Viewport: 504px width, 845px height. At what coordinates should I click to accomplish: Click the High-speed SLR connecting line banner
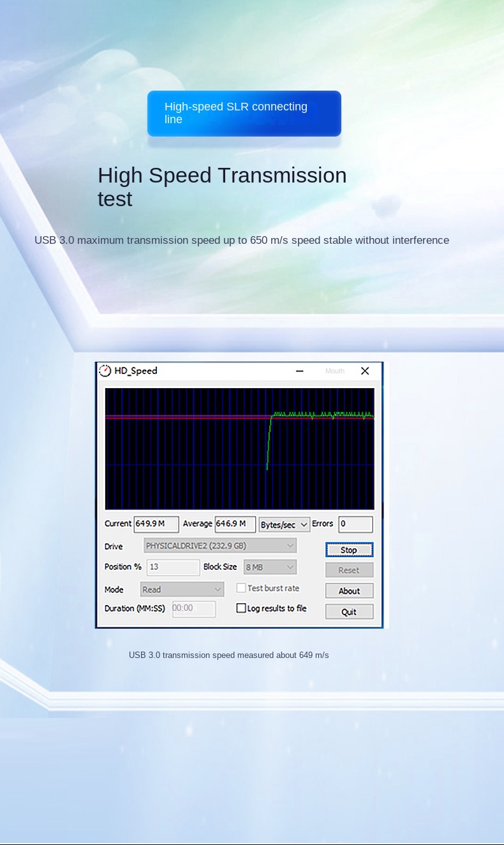coord(244,114)
